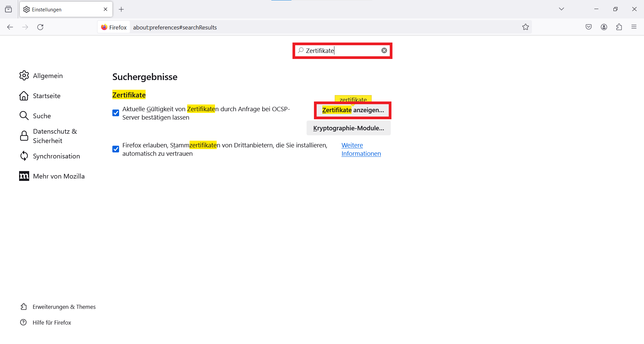The width and height of the screenshot is (644, 344).
Task: Uncheck OCSP certificate validity checkbox
Action: [x=116, y=113]
